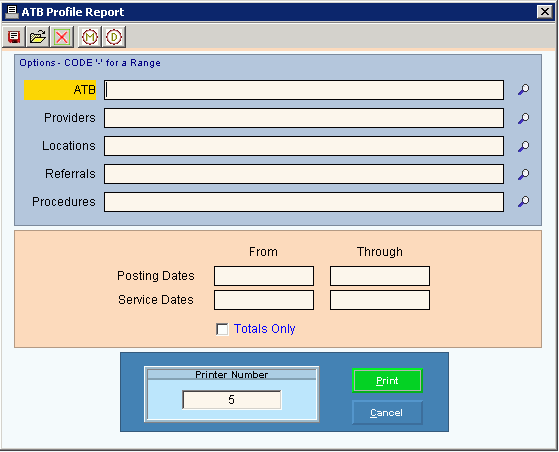The width and height of the screenshot is (559, 452).
Task: Open Locations lookup magnifier icon
Action: (x=523, y=146)
